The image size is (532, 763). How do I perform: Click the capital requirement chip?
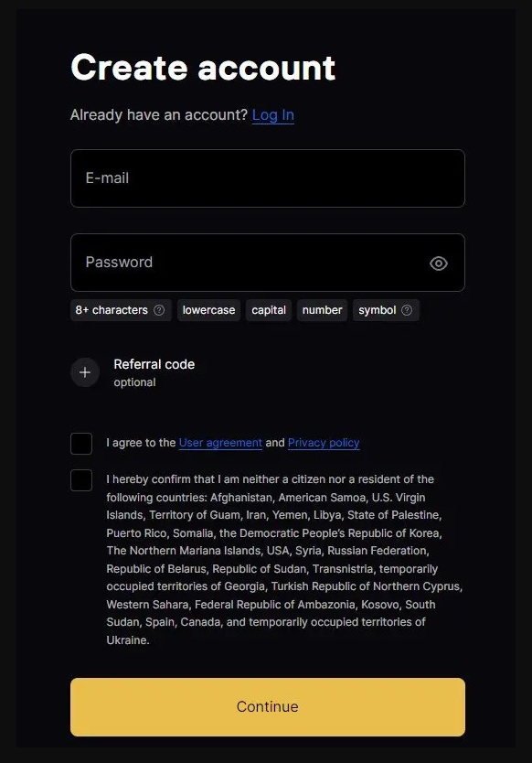269,310
